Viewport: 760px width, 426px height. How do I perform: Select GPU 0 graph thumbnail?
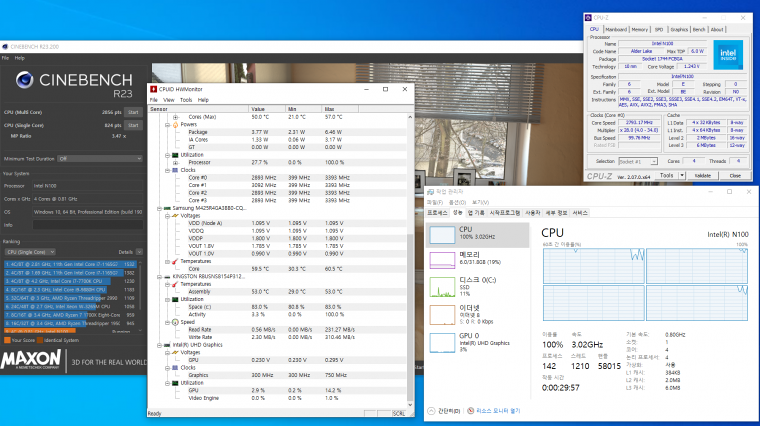coord(442,343)
